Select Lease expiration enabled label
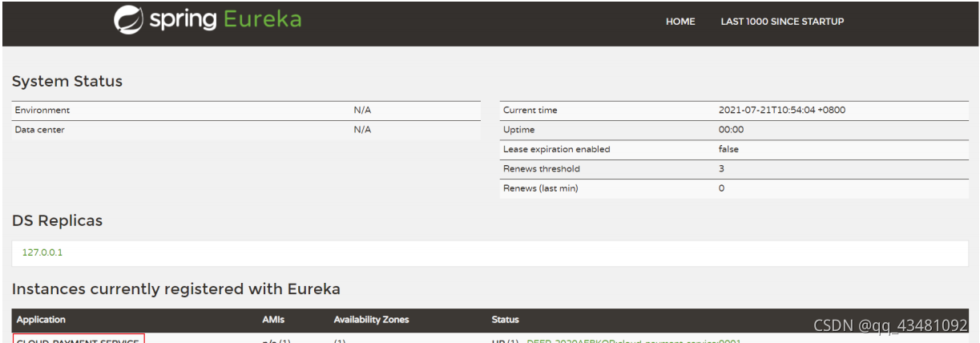The image size is (980, 343). click(556, 149)
